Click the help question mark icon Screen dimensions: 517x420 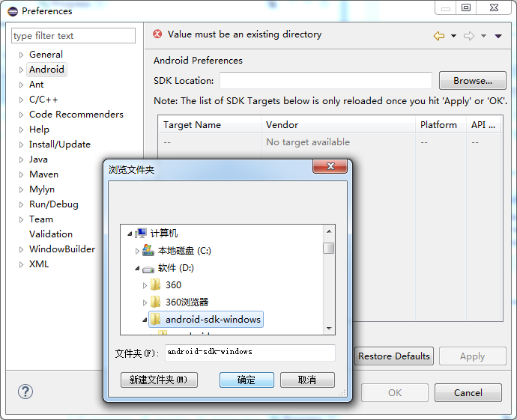click(25, 392)
